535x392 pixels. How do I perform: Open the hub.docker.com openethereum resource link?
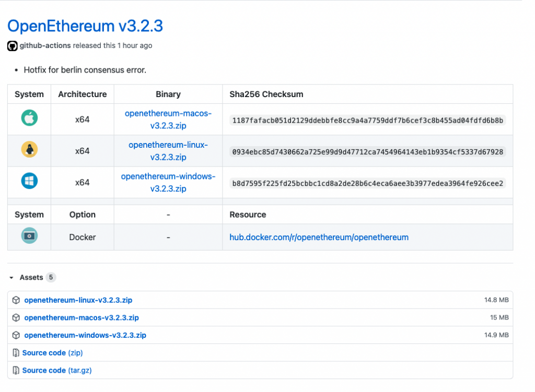tap(319, 237)
